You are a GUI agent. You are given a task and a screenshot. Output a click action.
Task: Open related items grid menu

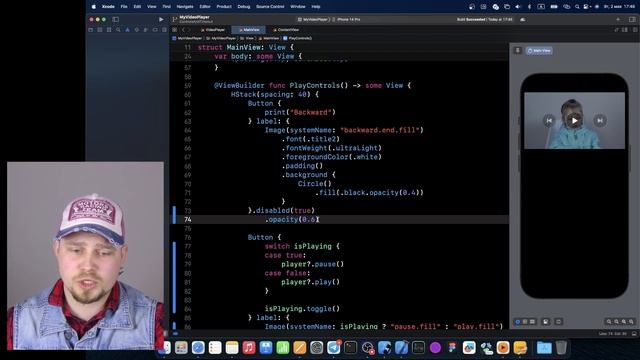click(x=175, y=30)
